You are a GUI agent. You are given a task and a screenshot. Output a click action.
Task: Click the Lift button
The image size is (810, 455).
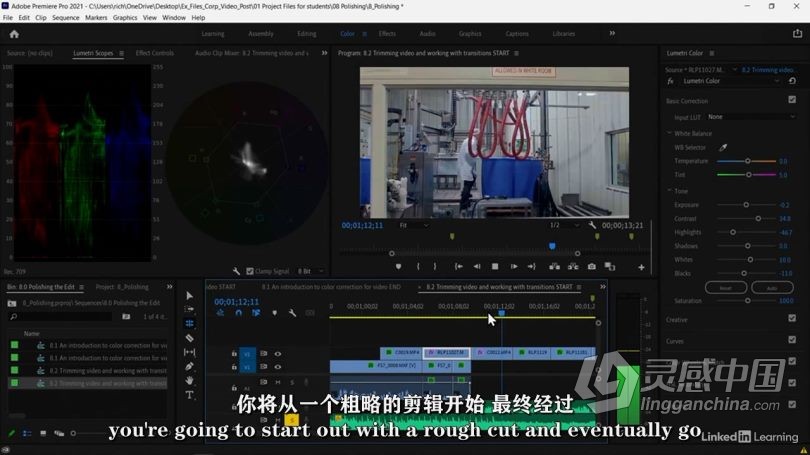[x=554, y=266]
